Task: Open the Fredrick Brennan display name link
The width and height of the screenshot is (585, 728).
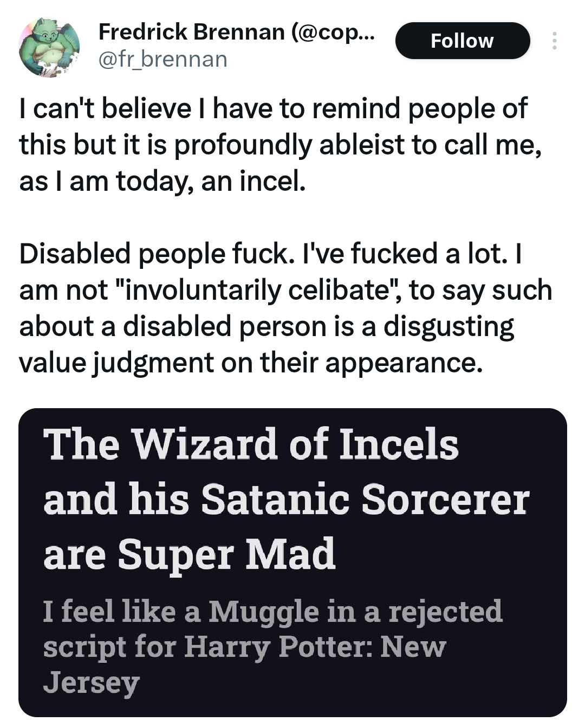Action: (x=191, y=32)
